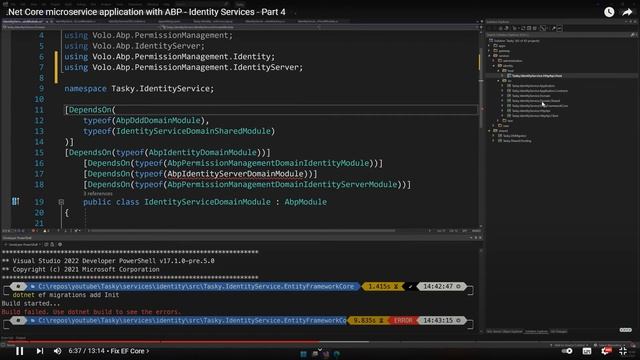The image size is (640, 360).
Task: Click the identity folder icon
Action: tap(500, 66)
